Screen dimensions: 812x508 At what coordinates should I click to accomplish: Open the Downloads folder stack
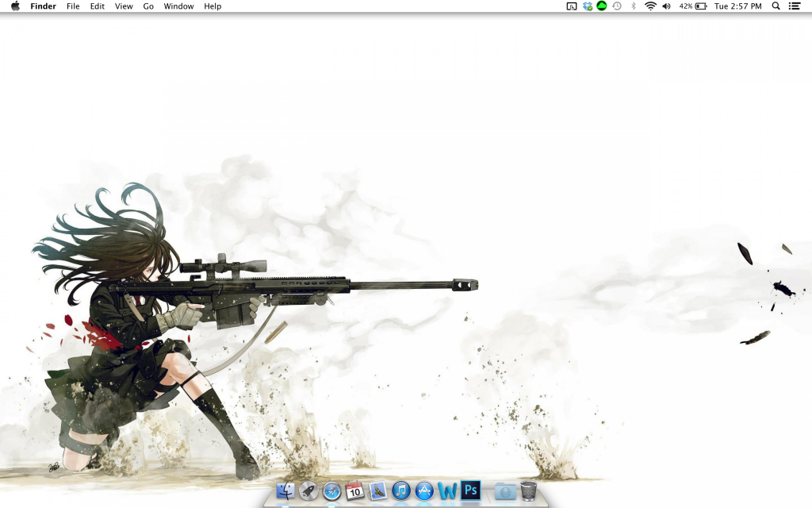(x=504, y=491)
